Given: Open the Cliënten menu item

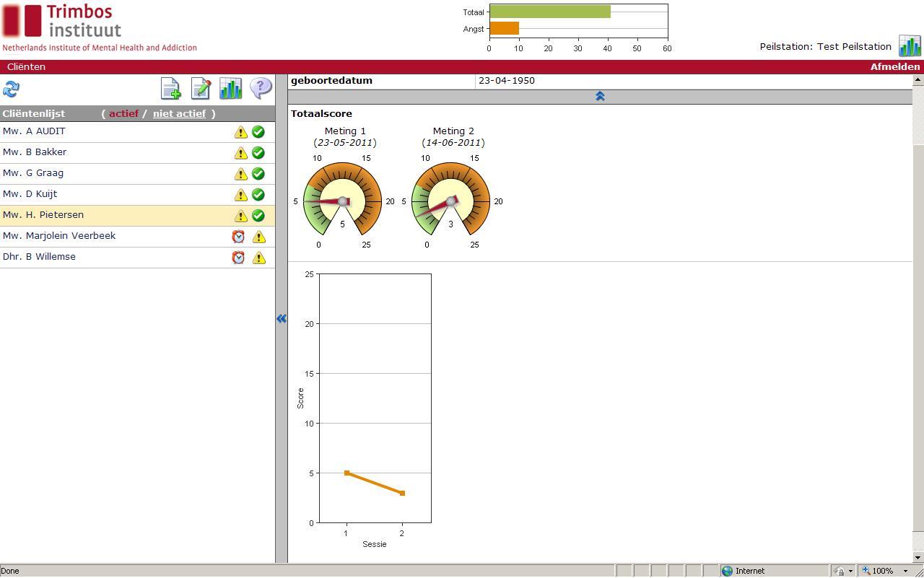Looking at the screenshot, I should pyautogui.click(x=26, y=67).
